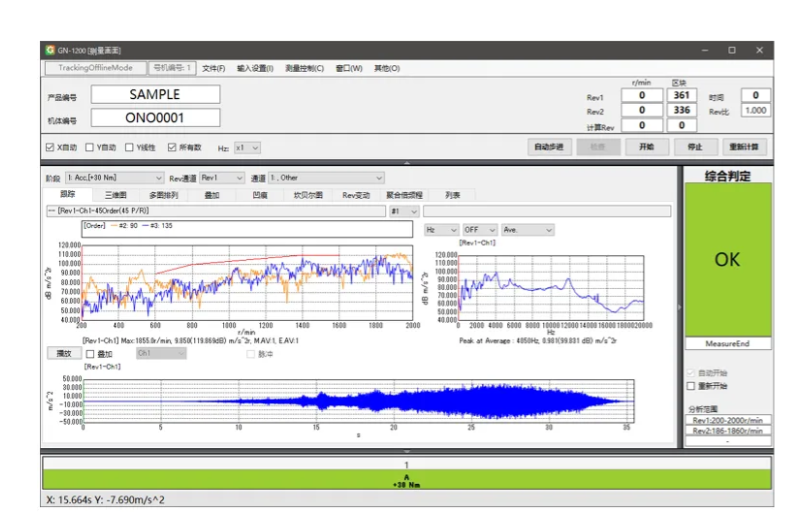
Task: Enable the X自動 checkbox
Action: click(51, 147)
